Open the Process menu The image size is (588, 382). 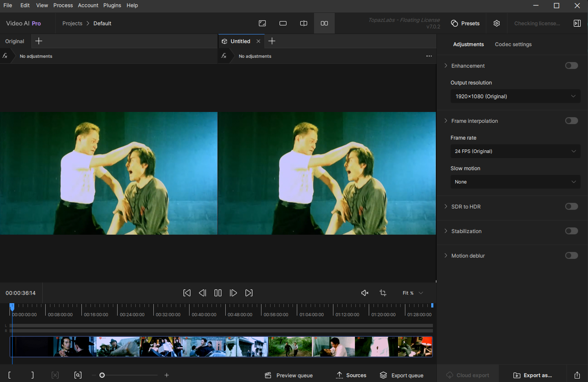point(63,5)
